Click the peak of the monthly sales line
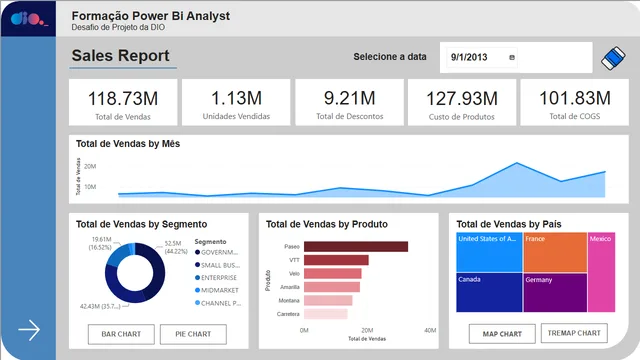640x360 pixels. (x=517, y=163)
